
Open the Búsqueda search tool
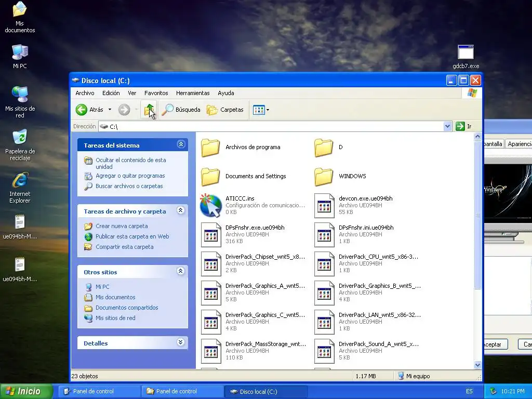(181, 110)
